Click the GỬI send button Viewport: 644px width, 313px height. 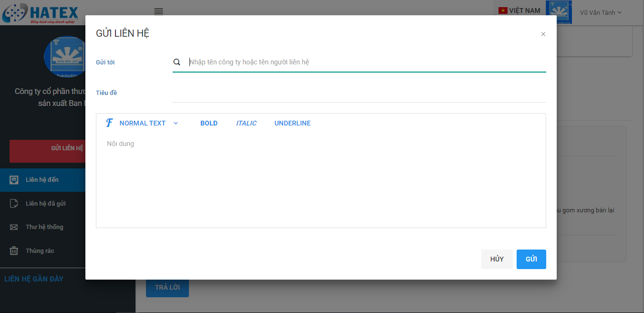[x=531, y=259]
